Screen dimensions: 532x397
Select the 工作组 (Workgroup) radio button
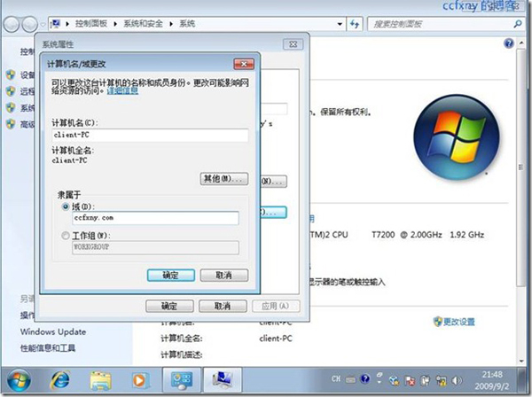pyautogui.click(x=66, y=236)
